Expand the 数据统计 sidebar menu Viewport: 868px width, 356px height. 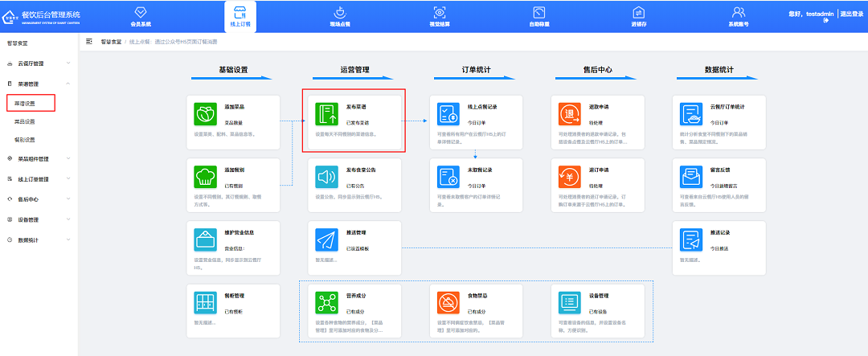[x=39, y=239]
